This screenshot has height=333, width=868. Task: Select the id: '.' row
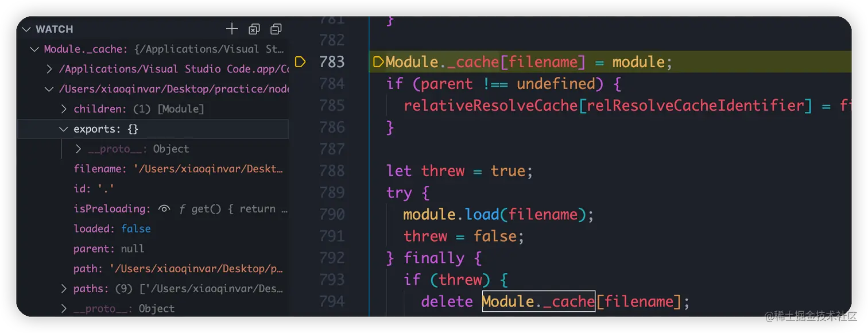click(153, 189)
